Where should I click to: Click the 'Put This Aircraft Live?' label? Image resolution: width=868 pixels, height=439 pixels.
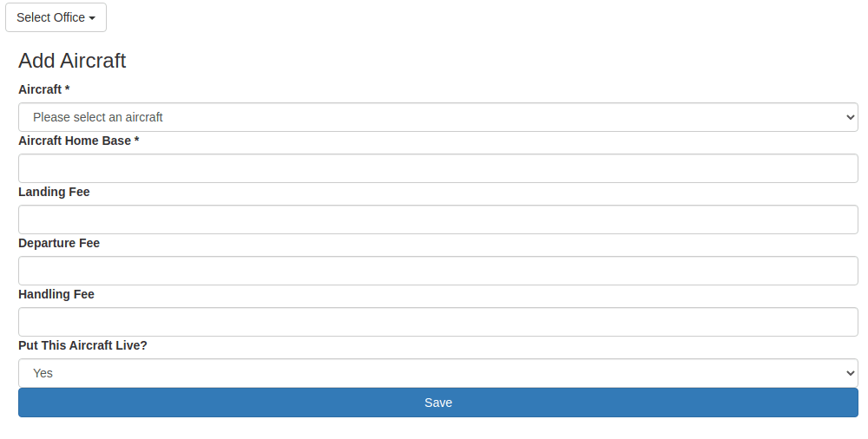pos(82,345)
